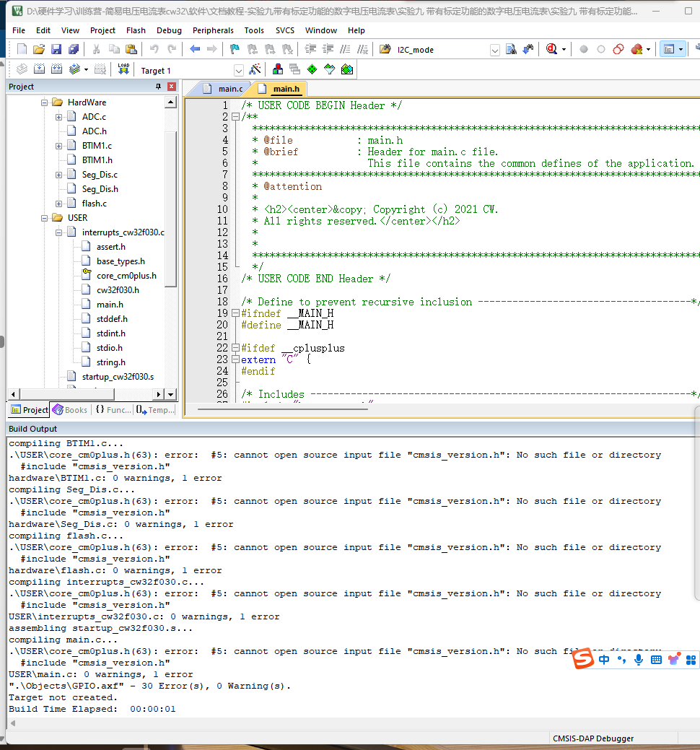The width and height of the screenshot is (700, 750).
Task: Launch the Pack Installer icon
Action: pos(347,69)
